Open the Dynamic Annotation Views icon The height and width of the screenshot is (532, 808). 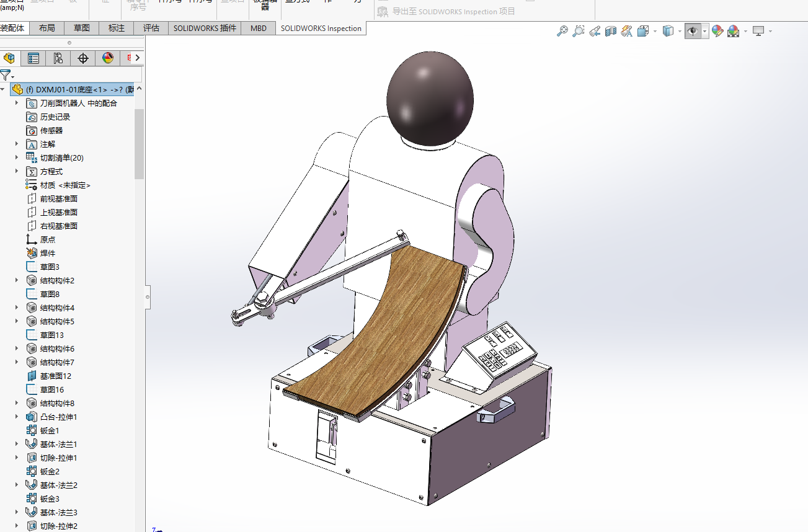tap(627, 31)
